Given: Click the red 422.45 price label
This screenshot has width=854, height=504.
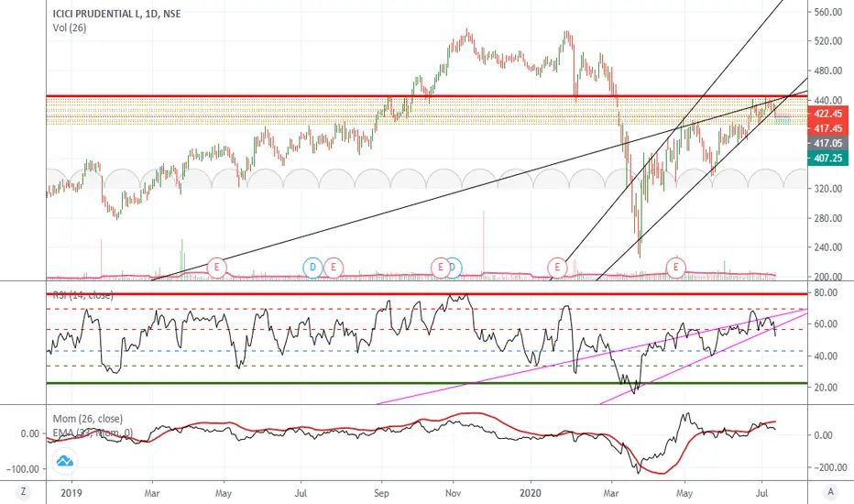Looking at the screenshot, I should [x=828, y=114].
